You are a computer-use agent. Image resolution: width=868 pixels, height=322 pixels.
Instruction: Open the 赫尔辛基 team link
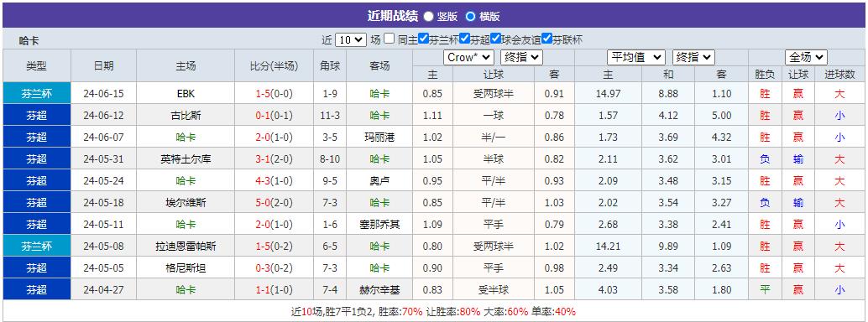coord(379,290)
